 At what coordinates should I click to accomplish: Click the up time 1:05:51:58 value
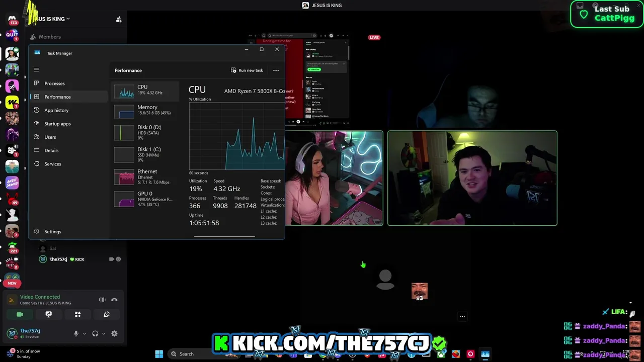coord(204,223)
